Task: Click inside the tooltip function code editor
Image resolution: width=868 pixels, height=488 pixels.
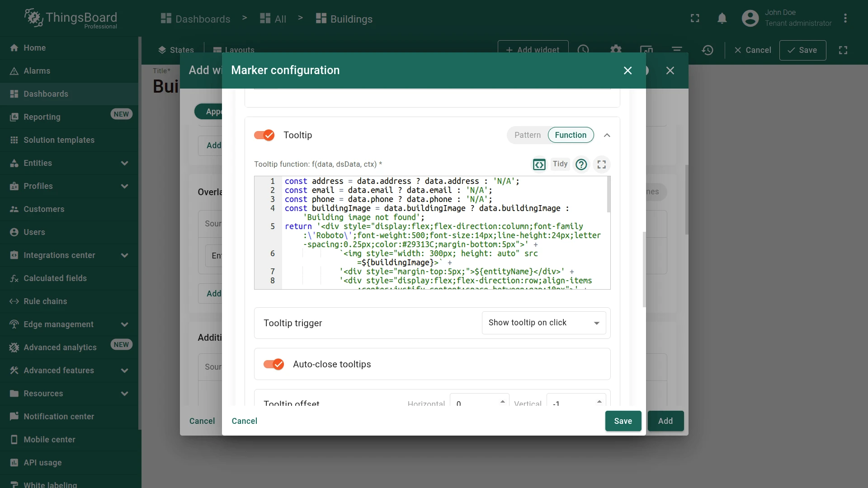Action: point(432,233)
